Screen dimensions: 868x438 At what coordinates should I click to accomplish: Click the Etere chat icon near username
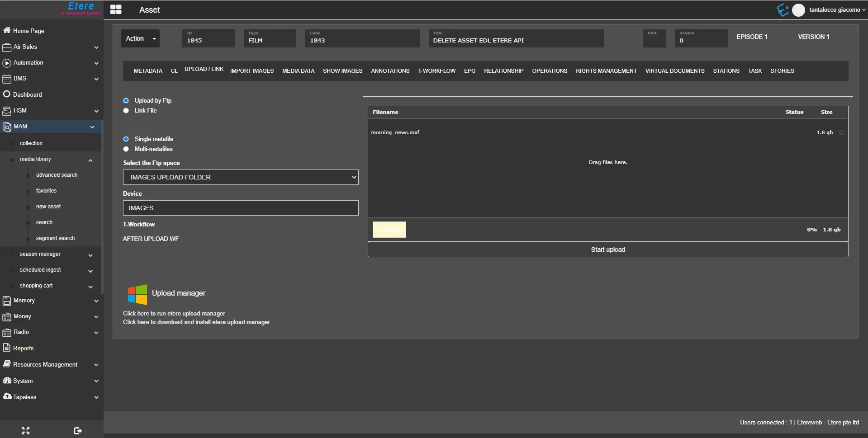pos(782,10)
